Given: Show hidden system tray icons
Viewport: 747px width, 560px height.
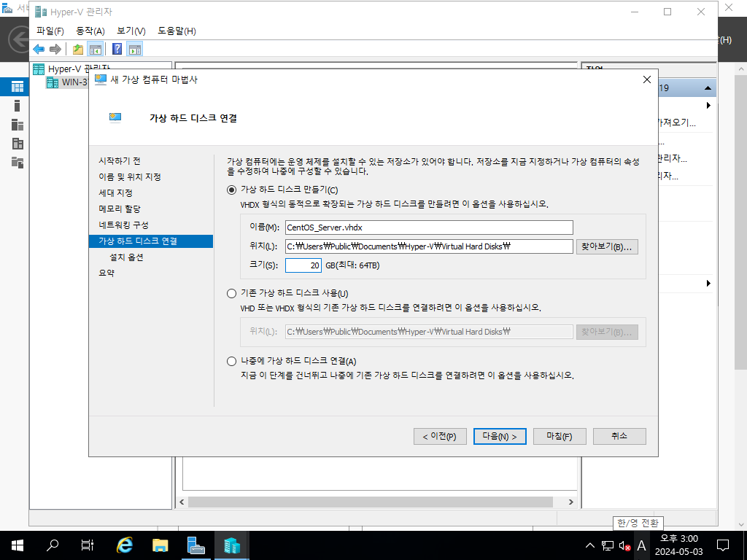Looking at the screenshot, I should click(589, 545).
